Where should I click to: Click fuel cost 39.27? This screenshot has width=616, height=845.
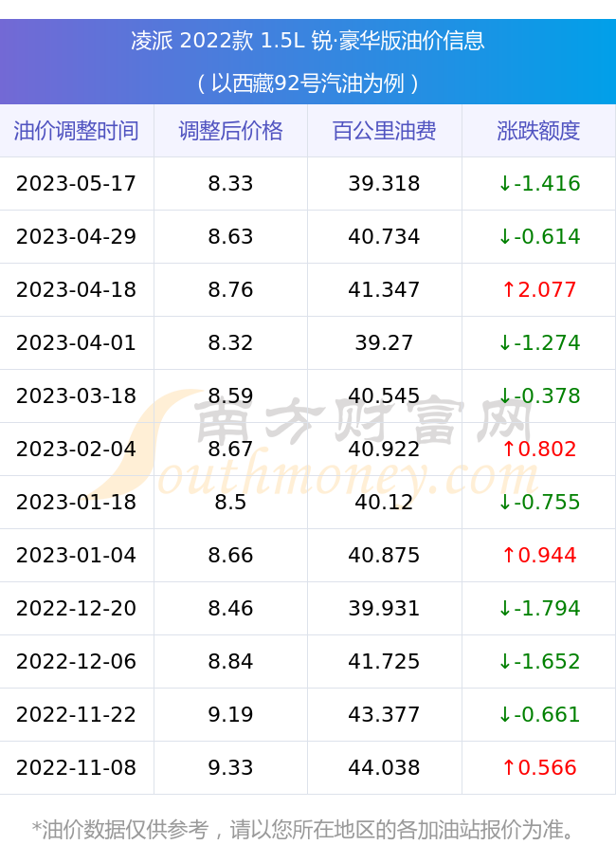click(385, 342)
